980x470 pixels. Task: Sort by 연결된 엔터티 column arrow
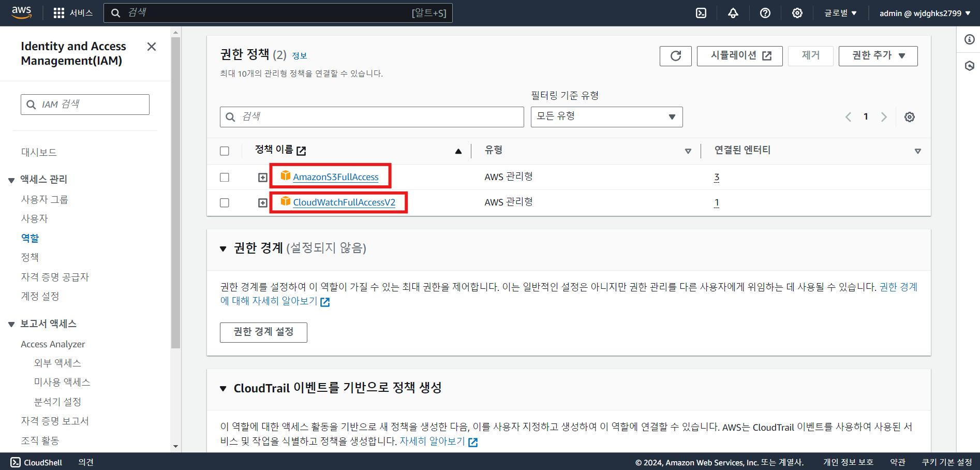point(918,151)
